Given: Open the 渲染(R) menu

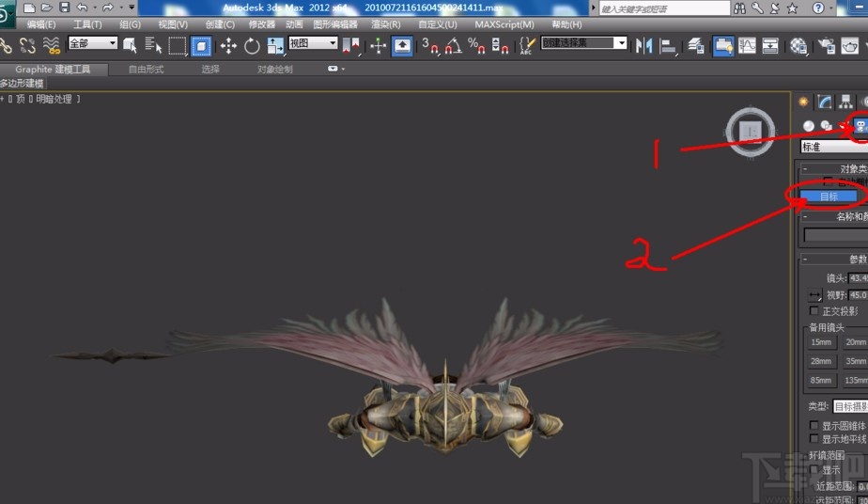Looking at the screenshot, I should click(386, 24).
